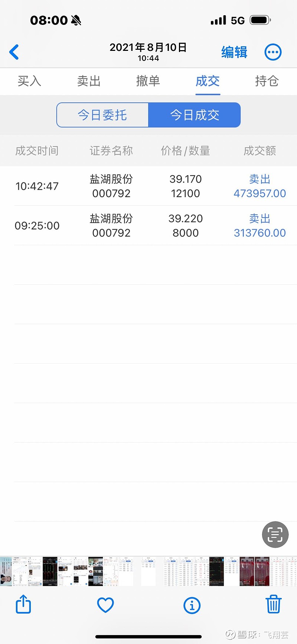
Task: Switch to 撤单 tab
Action: point(148,81)
